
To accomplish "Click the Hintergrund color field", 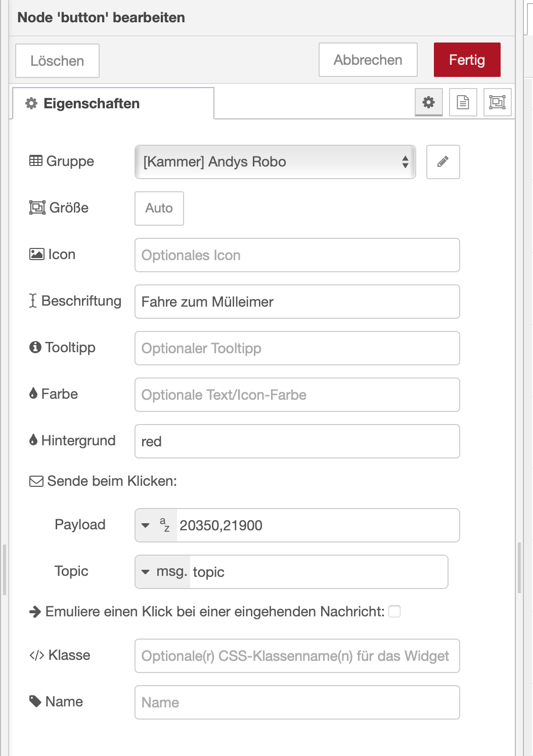I will click(x=297, y=441).
